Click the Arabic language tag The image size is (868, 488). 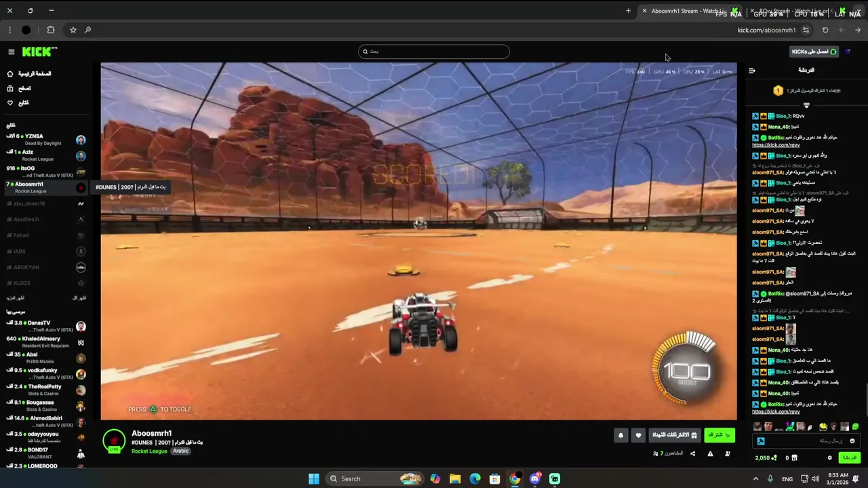[180, 451]
